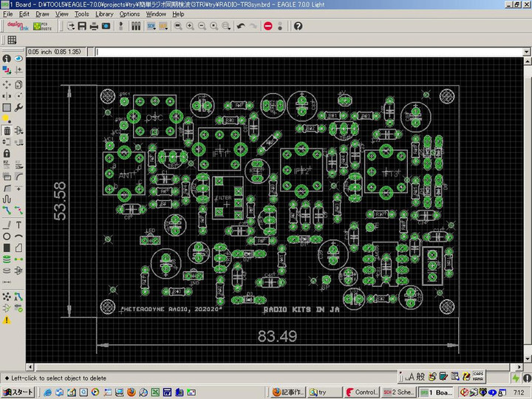Open the Grid settings icon
This screenshot has height=399, width=532.
12,40
